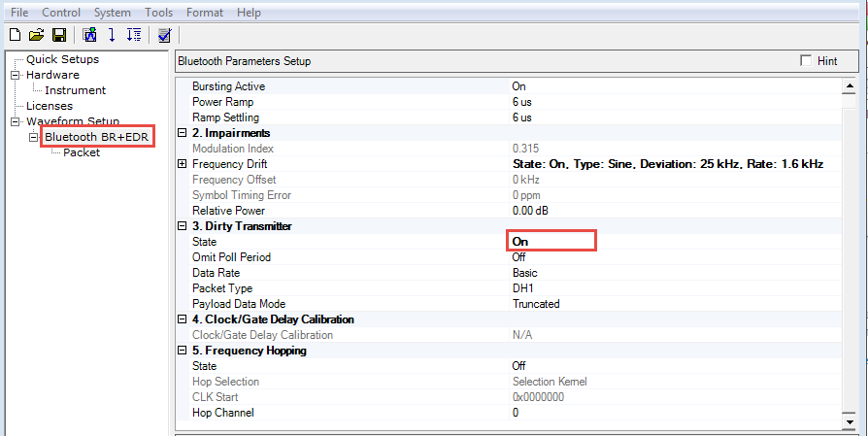Click the Bursting Active parameter label
The image size is (868, 436).
pos(228,86)
